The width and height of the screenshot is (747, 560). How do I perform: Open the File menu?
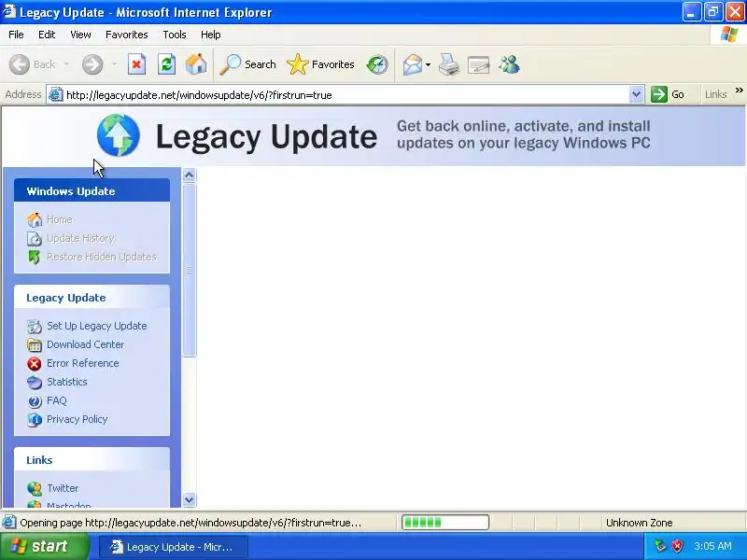(x=16, y=35)
